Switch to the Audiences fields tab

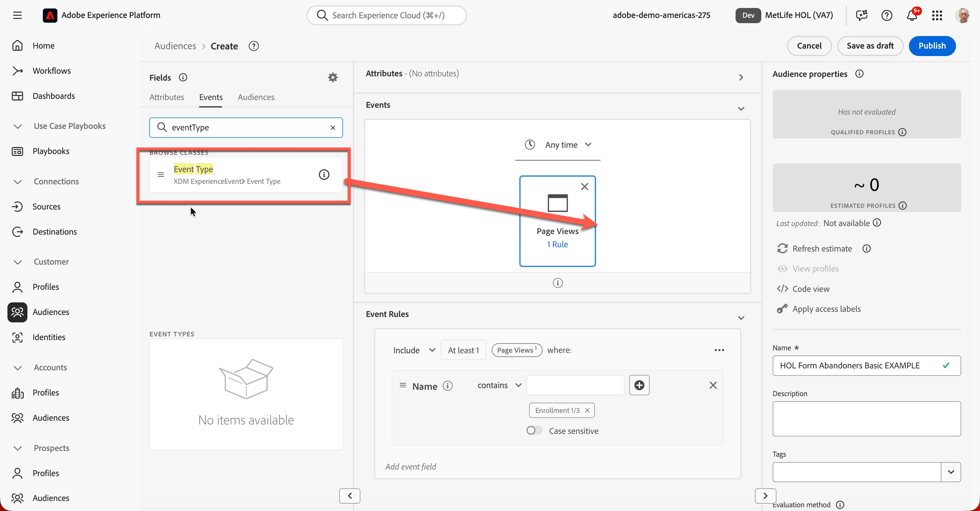256,97
